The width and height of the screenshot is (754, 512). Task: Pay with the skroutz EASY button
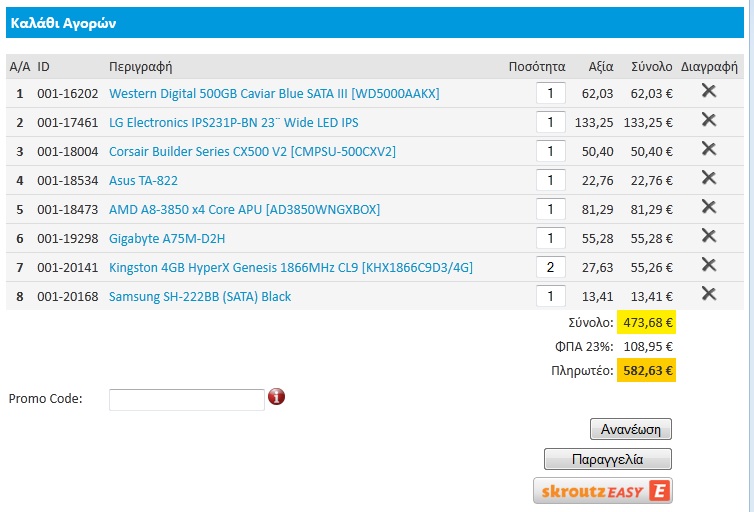tap(603, 491)
